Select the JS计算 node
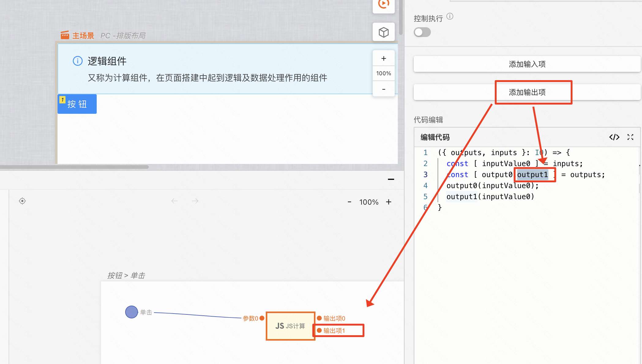The image size is (642, 364). click(290, 326)
